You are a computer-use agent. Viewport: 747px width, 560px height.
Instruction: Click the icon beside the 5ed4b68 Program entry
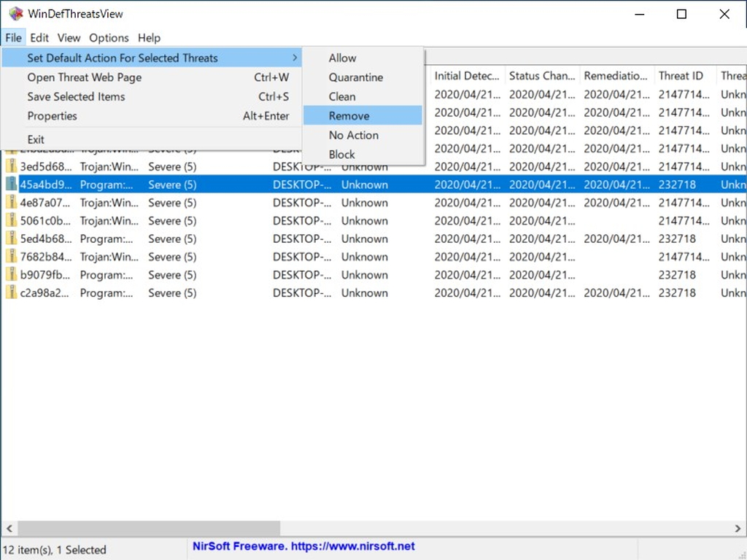point(9,238)
